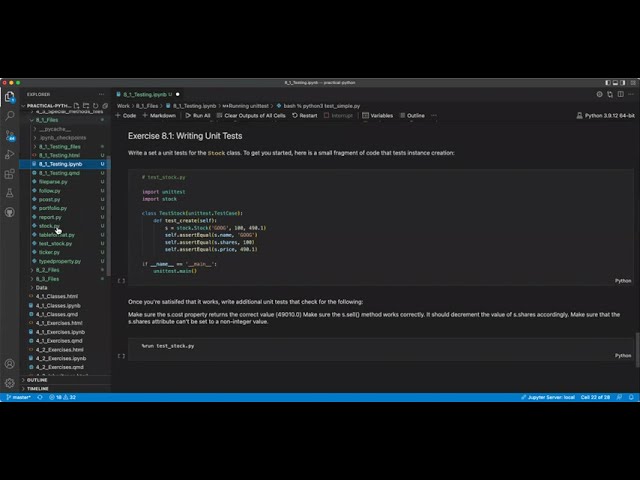Click the master branch in status bar
The image size is (640, 480).
(19, 397)
